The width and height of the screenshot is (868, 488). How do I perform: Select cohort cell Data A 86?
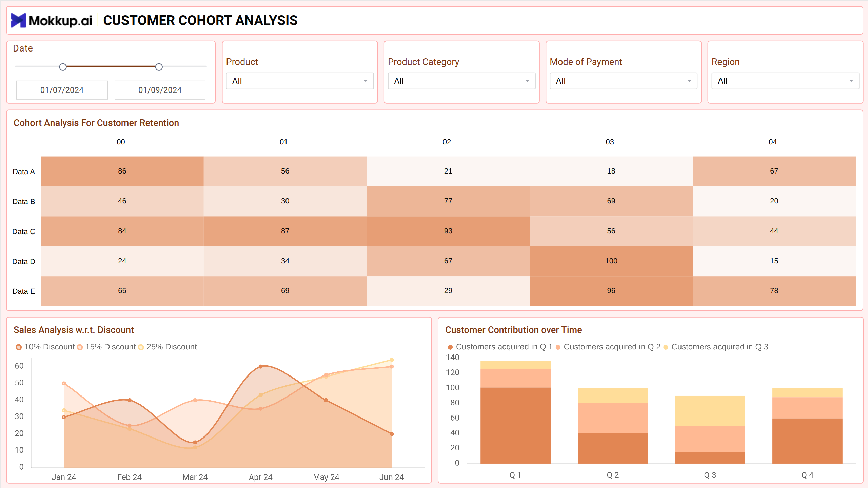[122, 171]
